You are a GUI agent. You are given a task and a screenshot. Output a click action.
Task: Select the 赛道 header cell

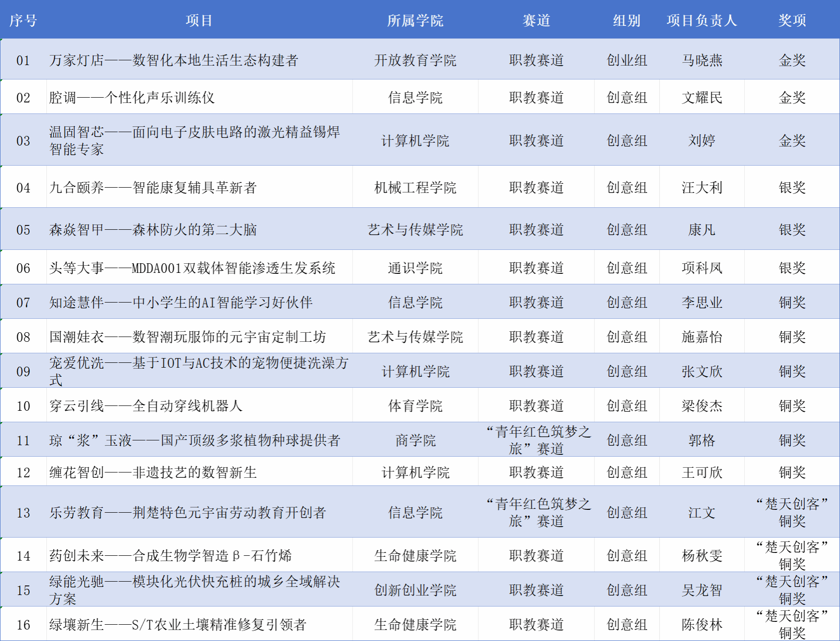click(x=536, y=21)
